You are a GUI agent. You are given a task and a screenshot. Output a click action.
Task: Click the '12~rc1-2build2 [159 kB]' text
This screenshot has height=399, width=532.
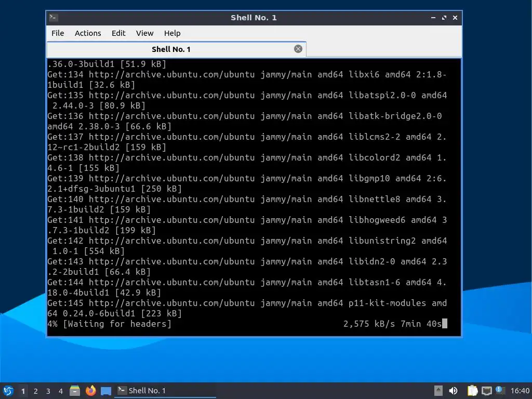107,147
